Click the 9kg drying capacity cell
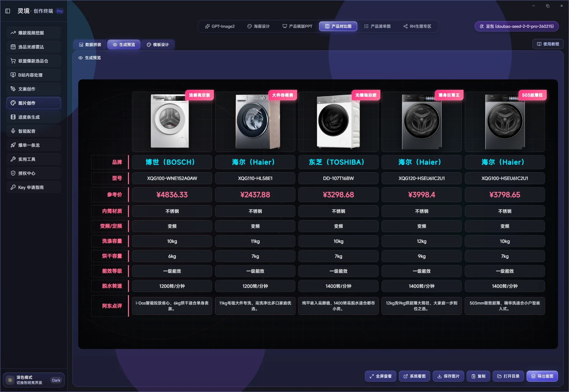The image size is (569, 392). [x=422, y=256]
